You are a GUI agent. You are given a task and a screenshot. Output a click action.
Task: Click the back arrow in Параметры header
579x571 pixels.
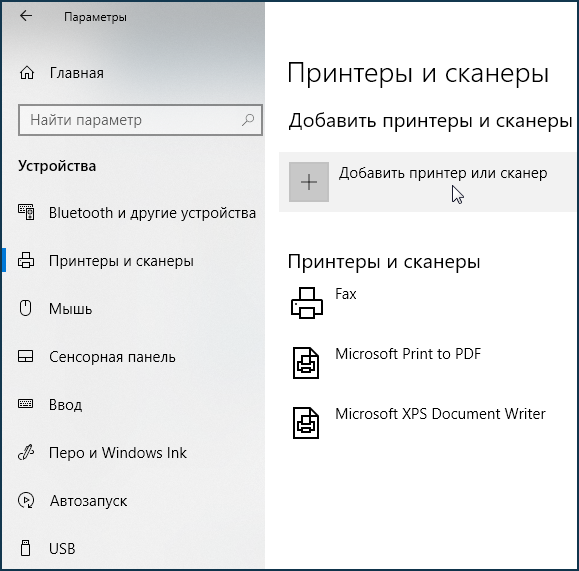(x=26, y=16)
